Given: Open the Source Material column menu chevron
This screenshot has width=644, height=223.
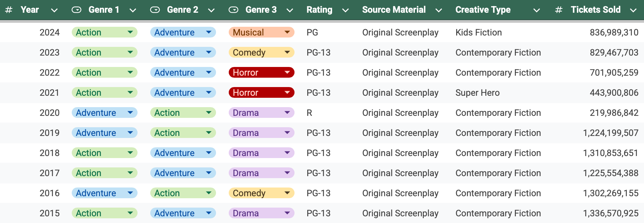Looking at the screenshot, I should click(x=438, y=10).
